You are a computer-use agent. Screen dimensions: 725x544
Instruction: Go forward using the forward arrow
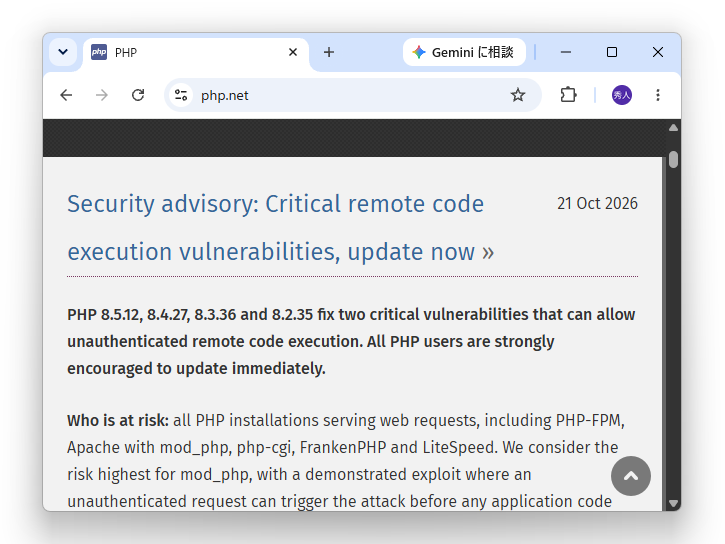coord(102,95)
